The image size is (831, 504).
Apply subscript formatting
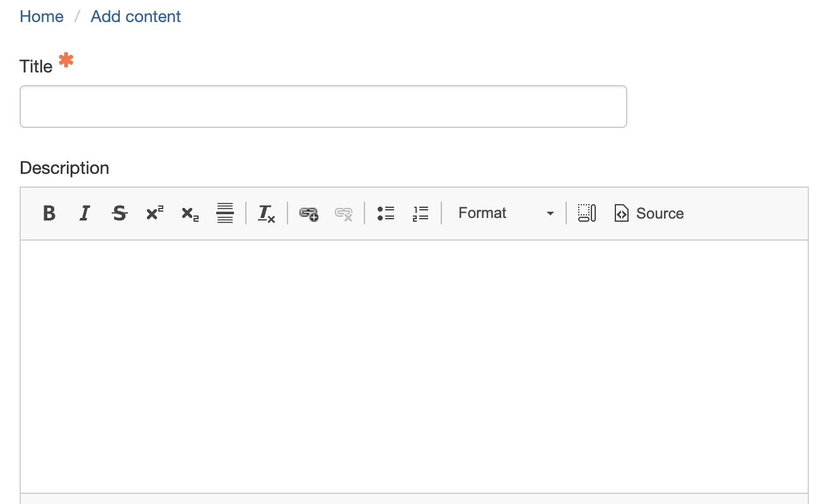coord(190,213)
